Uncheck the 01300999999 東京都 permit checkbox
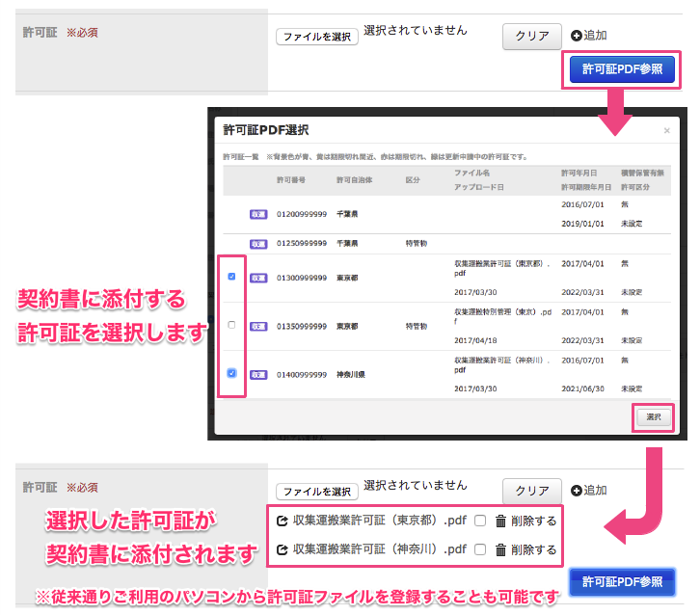Viewport: 700px width, 615px height. (230, 276)
